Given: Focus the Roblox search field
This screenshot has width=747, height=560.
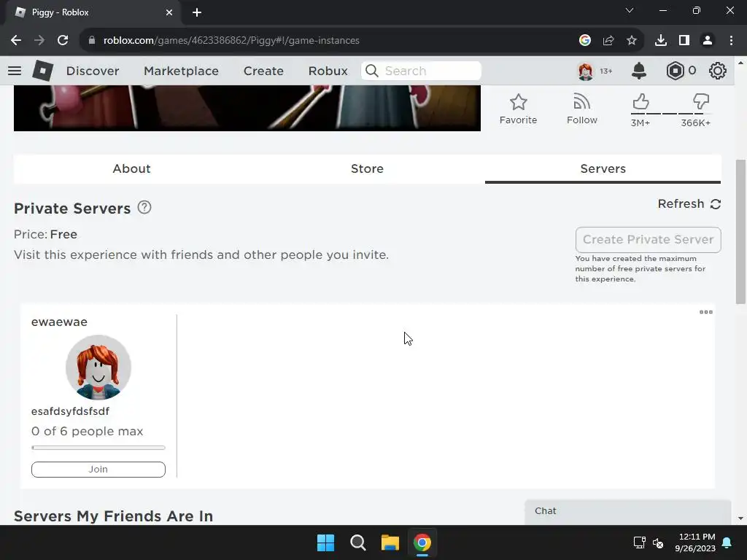Looking at the screenshot, I should (421, 71).
